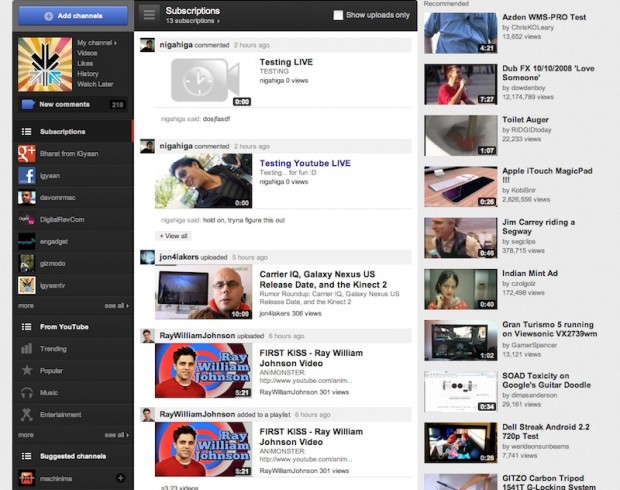Image resolution: width=620 pixels, height=490 pixels.
Task: Open Music via the headphones icon
Action: [x=27, y=392]
